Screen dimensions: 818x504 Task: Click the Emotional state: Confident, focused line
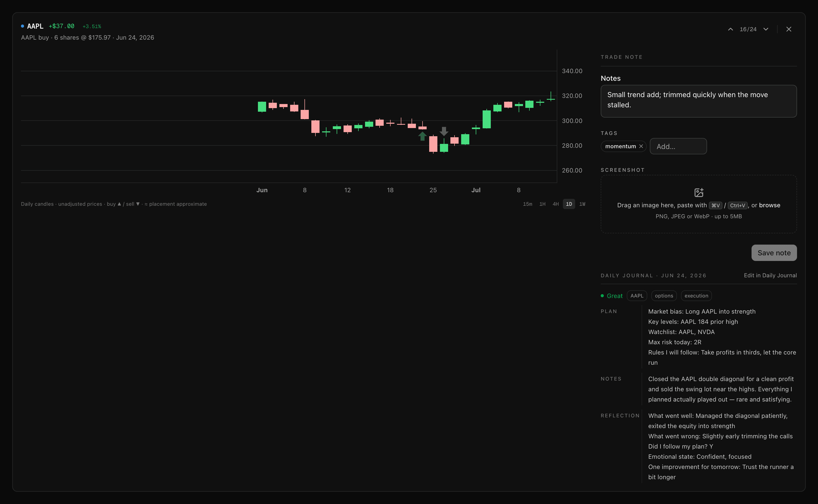point(700,457)
